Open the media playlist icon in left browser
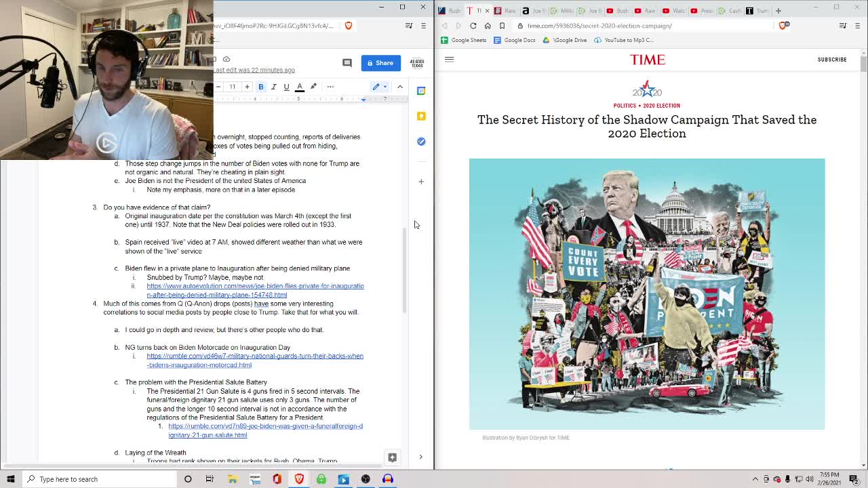Image resolution: width=868 pixels, height=488 pixels. point(409,26)
